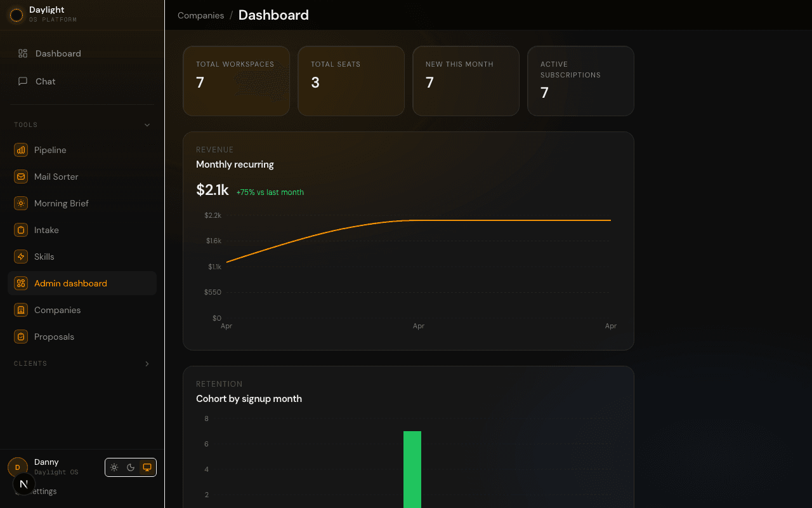This screenshot has height=508, width=812.
Task: Click the Intake clipboard icon
Action: [21, 230]
